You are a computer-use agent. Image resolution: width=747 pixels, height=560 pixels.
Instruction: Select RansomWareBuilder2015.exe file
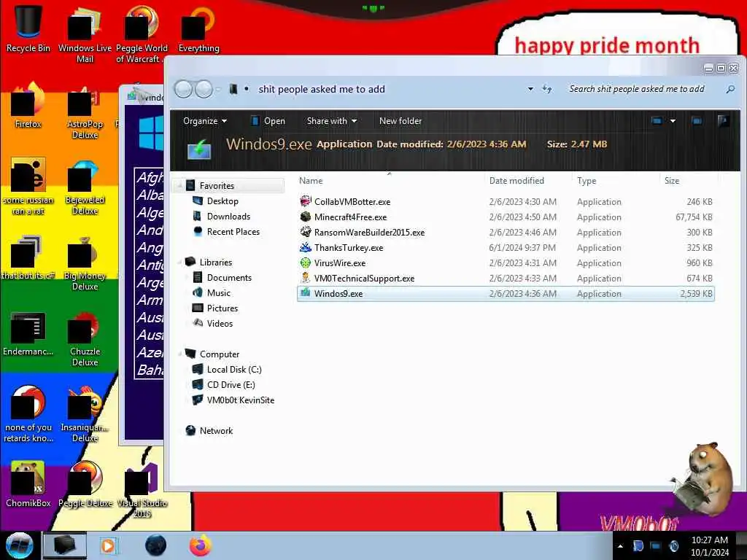click(x=506, y=233)
